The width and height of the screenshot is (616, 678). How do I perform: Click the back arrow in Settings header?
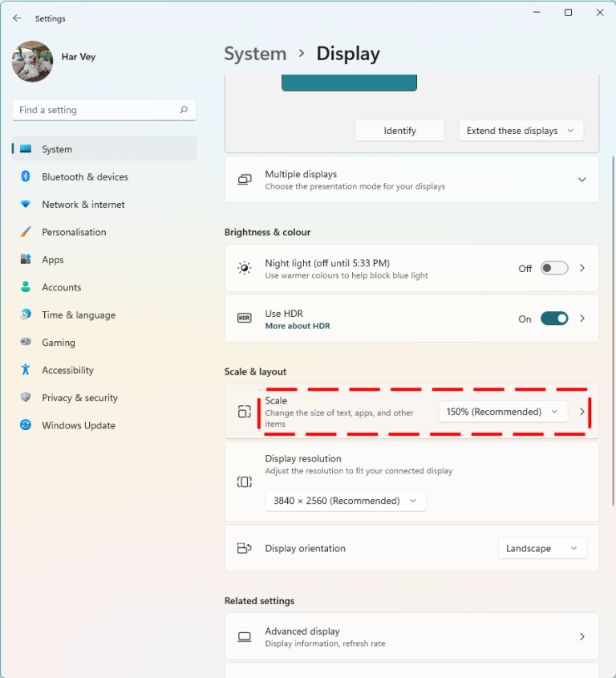[x=17, y=18]
